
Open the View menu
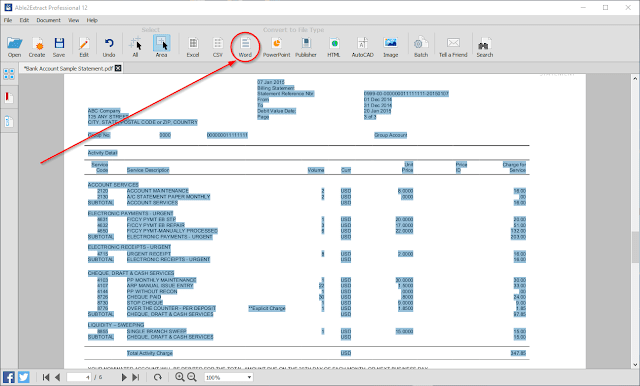(x=73, y=20)
